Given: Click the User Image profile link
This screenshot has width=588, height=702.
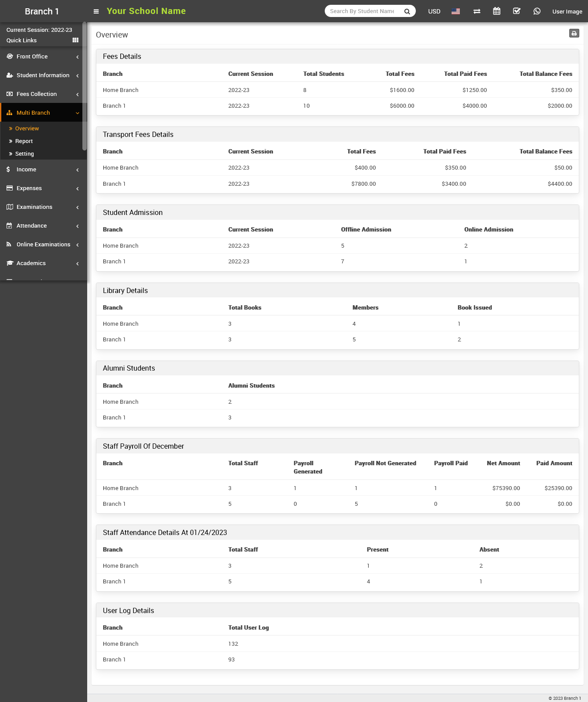Looking at the screenshot, I should point(567,12).
